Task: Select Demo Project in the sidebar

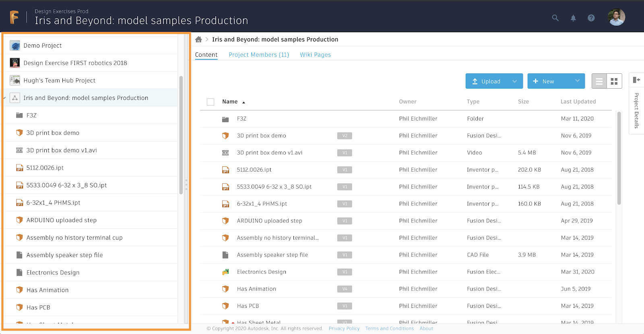Action: tap(43, 46)
